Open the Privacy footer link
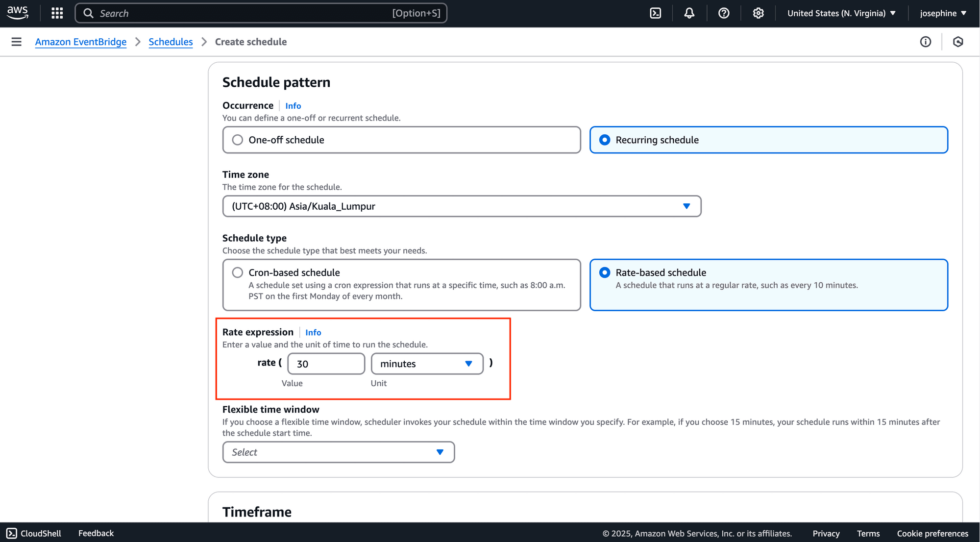Screen dimensions: 980x542 [x=826, y=533]
